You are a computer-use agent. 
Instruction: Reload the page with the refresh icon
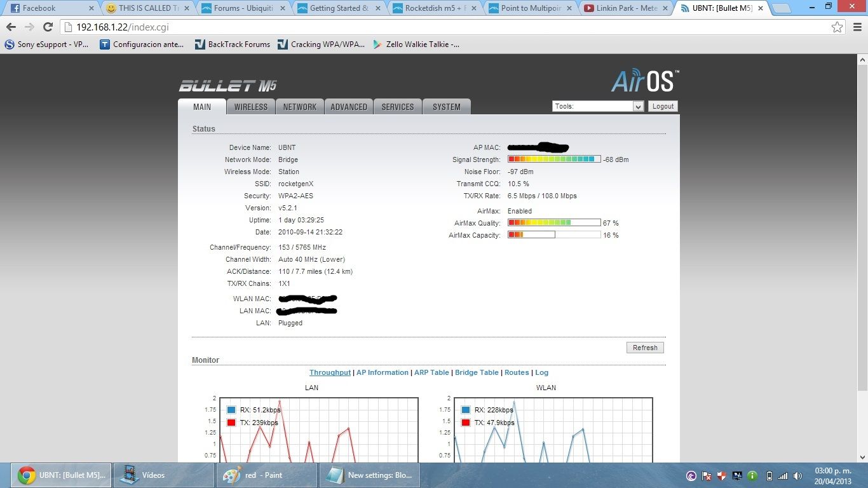click(48, 27)
